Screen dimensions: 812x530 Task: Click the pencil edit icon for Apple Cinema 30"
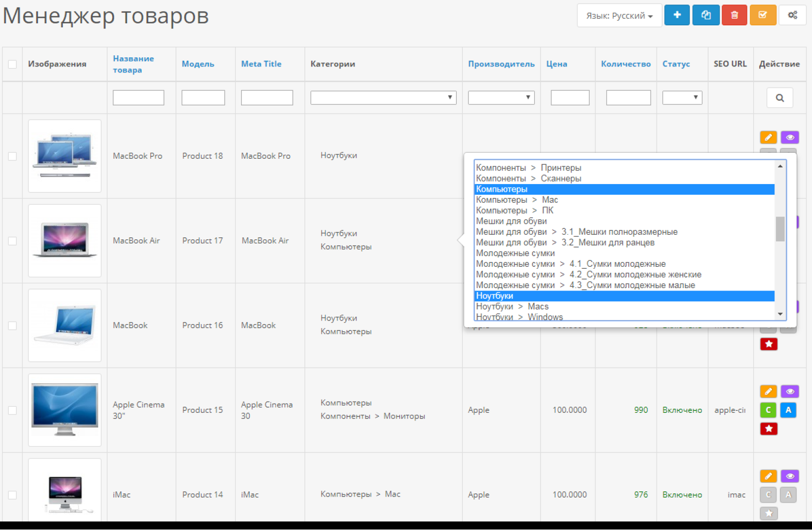768,392
